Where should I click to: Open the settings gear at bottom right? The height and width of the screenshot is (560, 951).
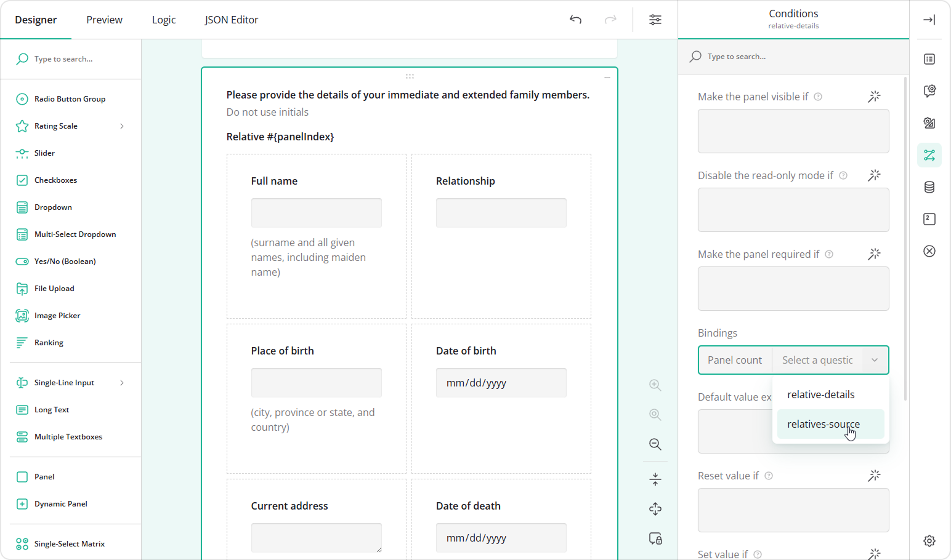[x=929, y=540]
